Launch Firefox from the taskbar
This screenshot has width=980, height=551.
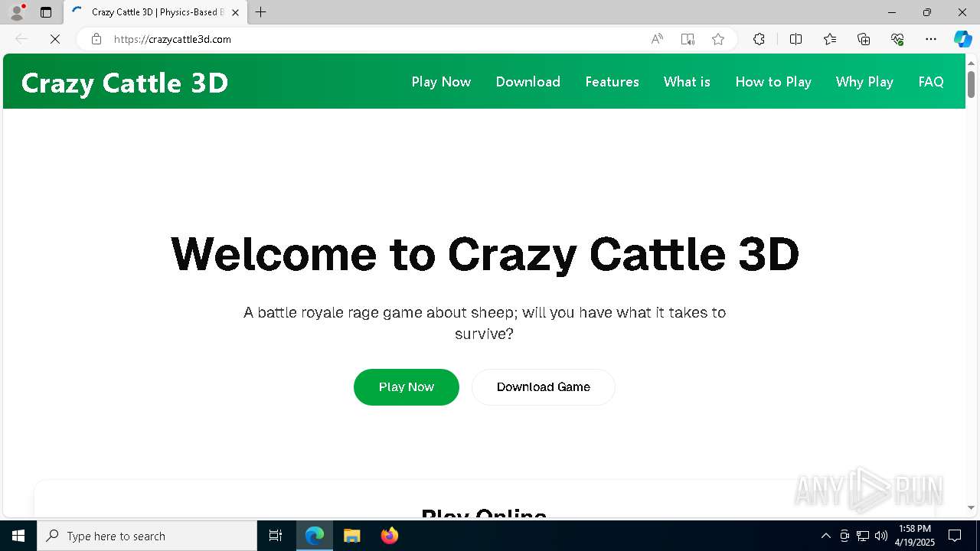(390, 536)
